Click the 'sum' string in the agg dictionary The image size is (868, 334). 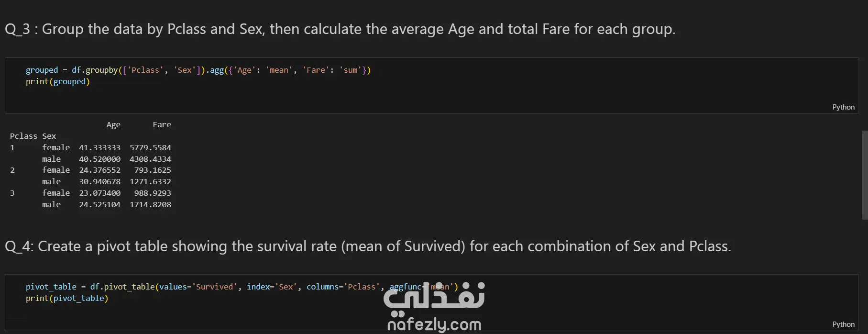click(351, 70)
